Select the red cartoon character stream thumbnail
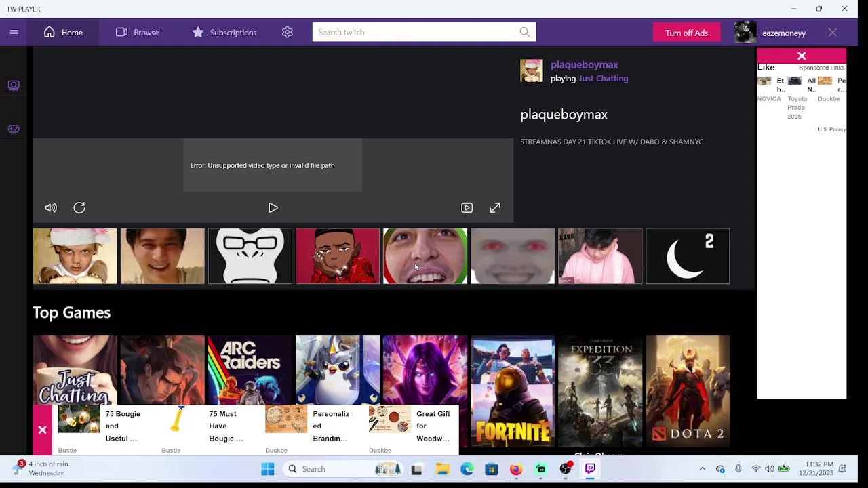The width and height of the screenshot is (868, 488). (x=337, y=256)
